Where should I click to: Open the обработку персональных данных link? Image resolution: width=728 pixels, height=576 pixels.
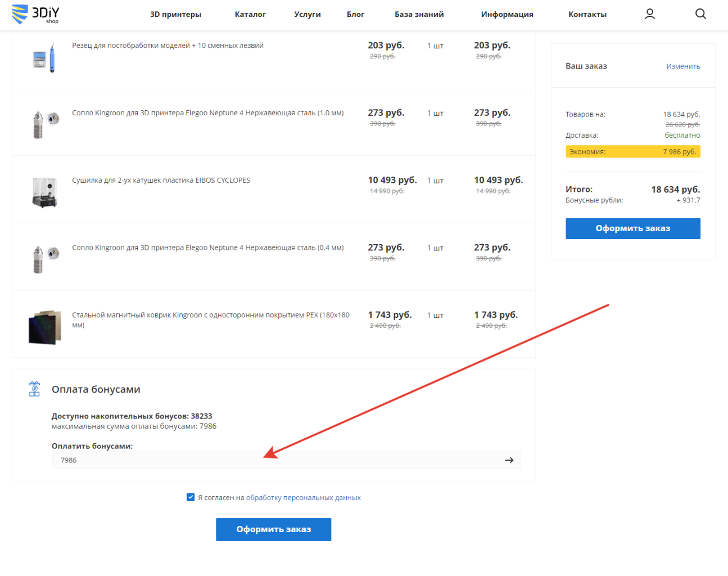[303, 498]
